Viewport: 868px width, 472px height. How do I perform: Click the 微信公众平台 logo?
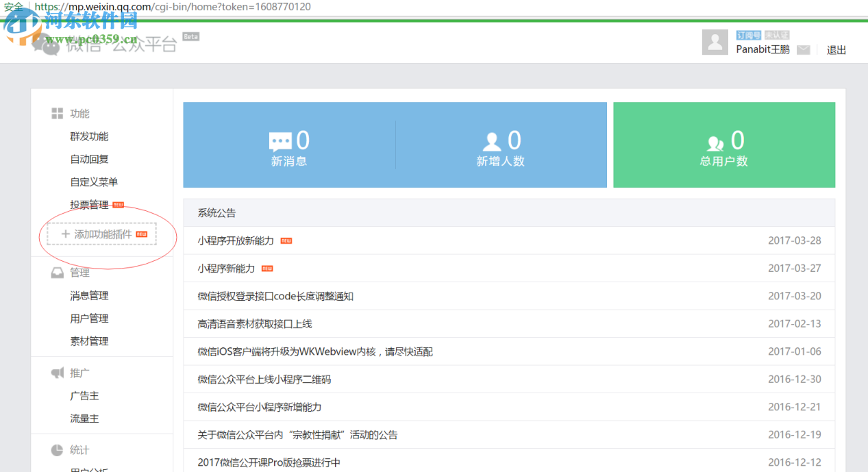click(x=104, y=45)
